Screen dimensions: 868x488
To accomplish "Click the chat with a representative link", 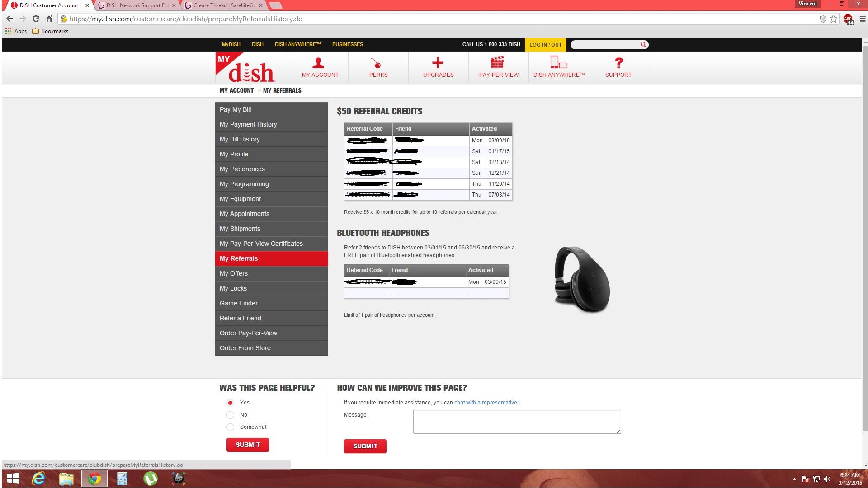I will pos(486,403).
